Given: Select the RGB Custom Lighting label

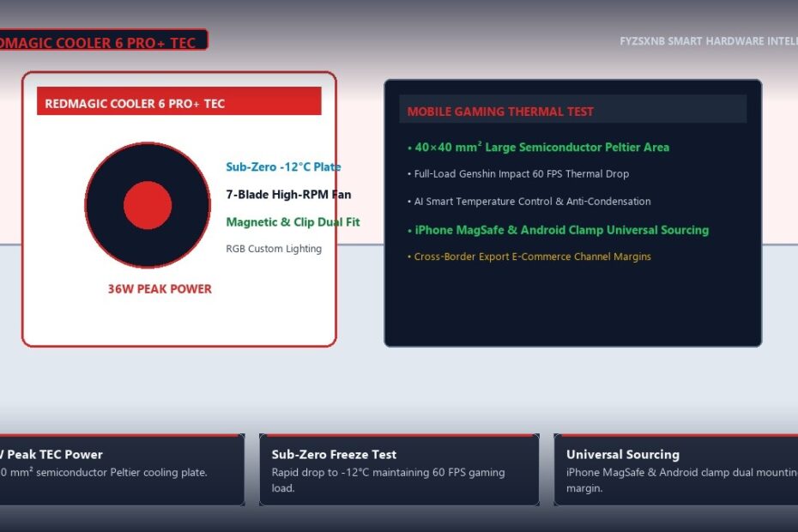Looking at the screenshot, I should tap(274, 249).
